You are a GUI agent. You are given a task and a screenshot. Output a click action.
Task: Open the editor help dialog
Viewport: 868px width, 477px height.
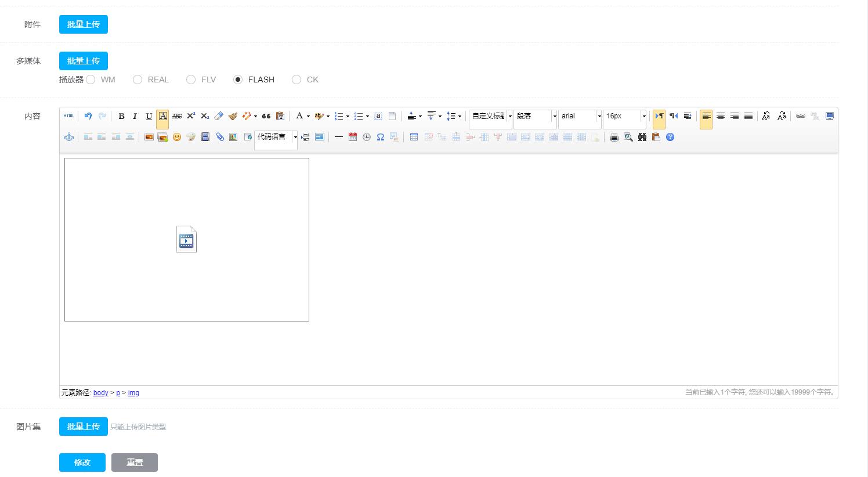[x=670, y=137]
